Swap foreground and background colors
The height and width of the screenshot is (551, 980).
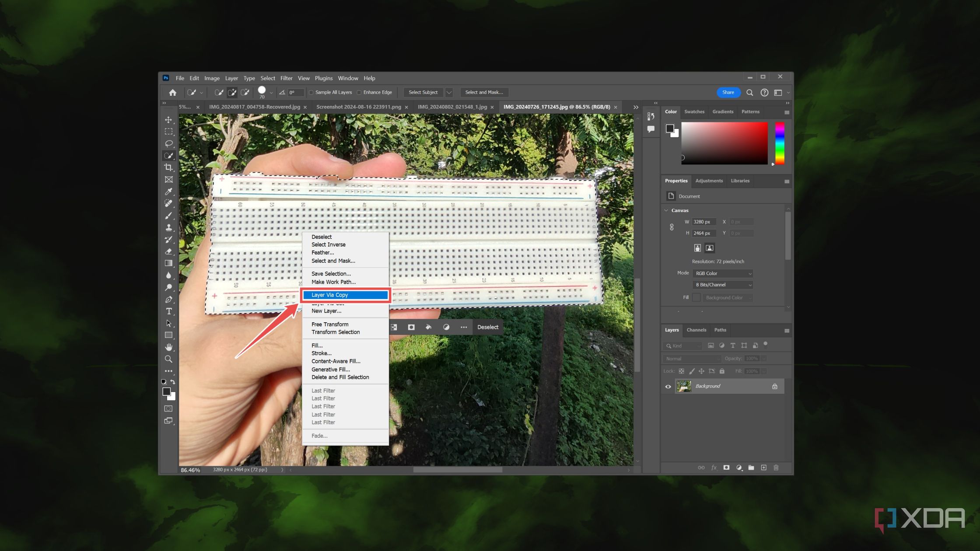tap(173, 382)
